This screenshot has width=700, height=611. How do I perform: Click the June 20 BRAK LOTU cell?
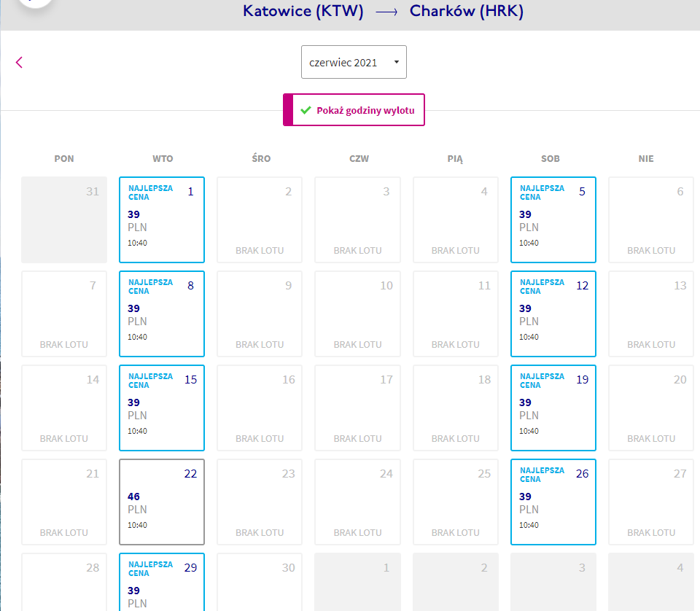651,408
